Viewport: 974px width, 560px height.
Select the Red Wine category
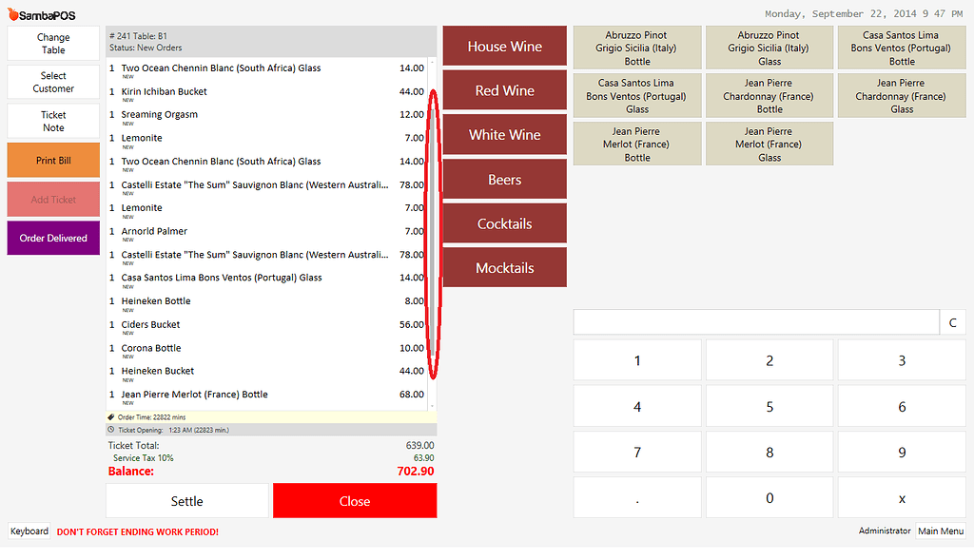point(504,90)
